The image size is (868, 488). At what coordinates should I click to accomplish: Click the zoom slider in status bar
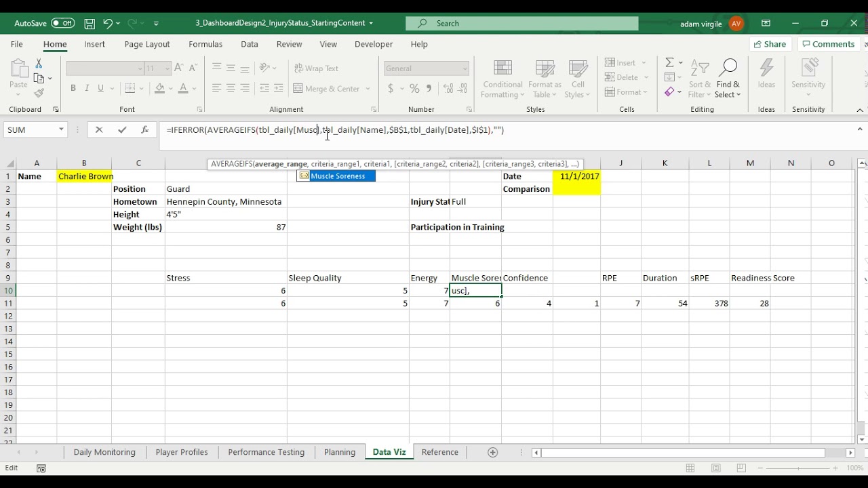[798, 468]
